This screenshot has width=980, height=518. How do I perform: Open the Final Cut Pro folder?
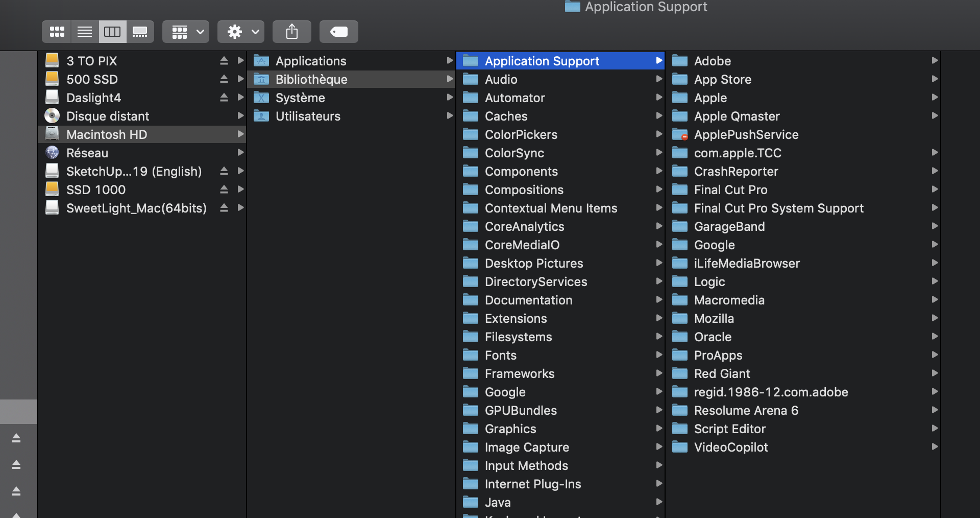[x=730, y=190]
